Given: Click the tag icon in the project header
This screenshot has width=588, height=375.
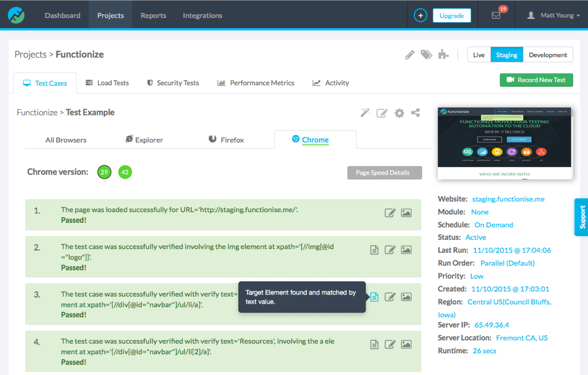Looking at the screenshot, I should [427, 54].
